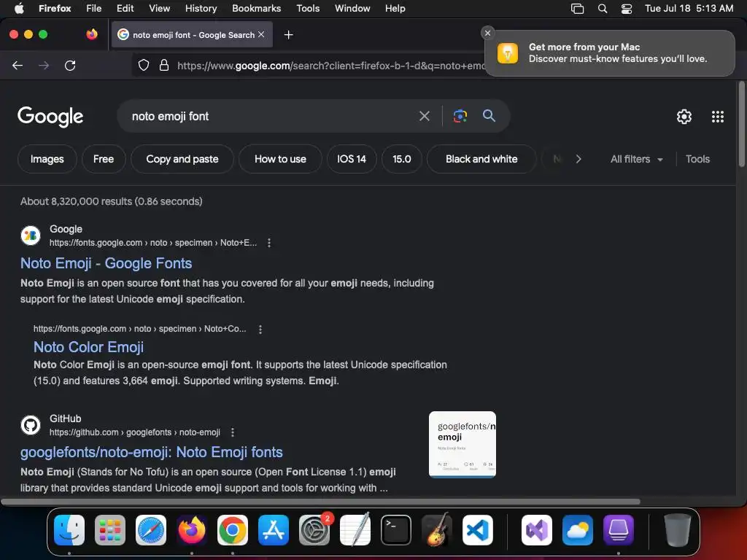
Task: Open the Get more from your Mac tip
Action: coord(610,52)
